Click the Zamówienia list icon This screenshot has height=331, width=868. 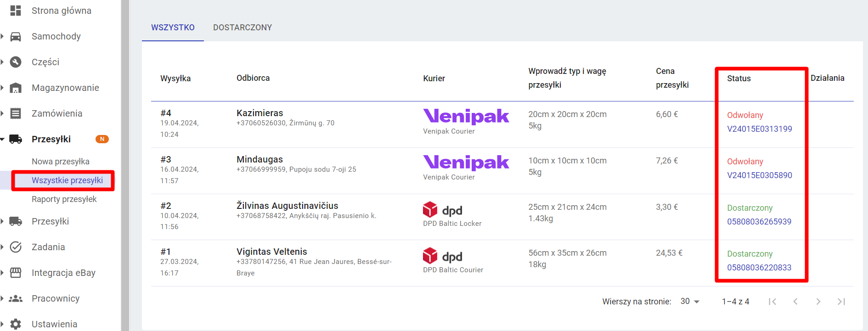click(16, 113)
